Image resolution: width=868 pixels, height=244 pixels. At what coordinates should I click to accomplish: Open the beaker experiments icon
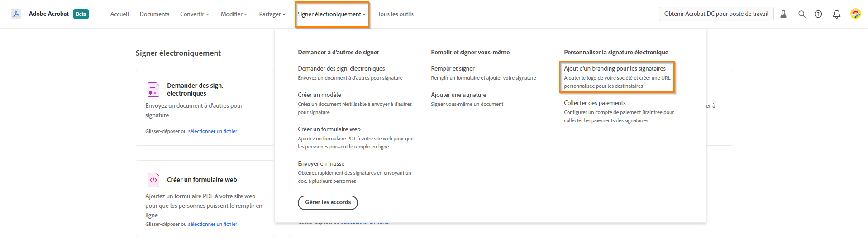783,14
